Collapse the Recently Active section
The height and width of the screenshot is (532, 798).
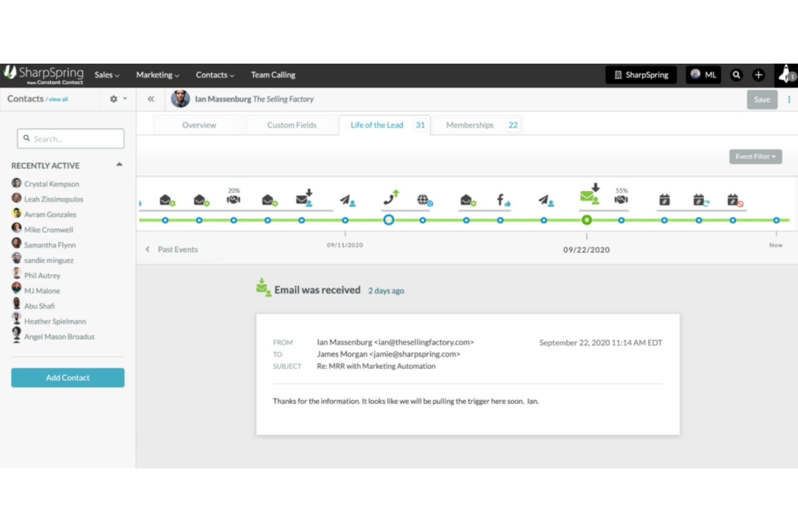pyautogui.click(x=119, y=164)
